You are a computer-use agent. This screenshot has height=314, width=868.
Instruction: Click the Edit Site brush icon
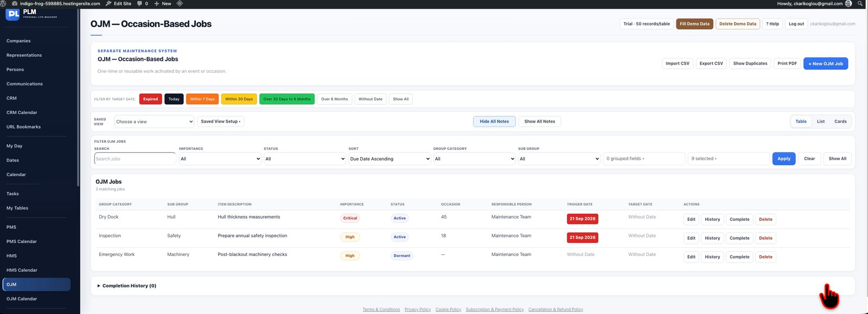(x=108, y=3)
